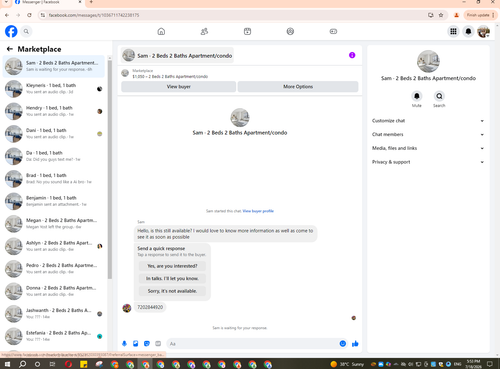This screenshot has width=500, height=369.
Task: Open Benjamin - 1 bed, 1 bath conversation
Action: pos(54,201)
